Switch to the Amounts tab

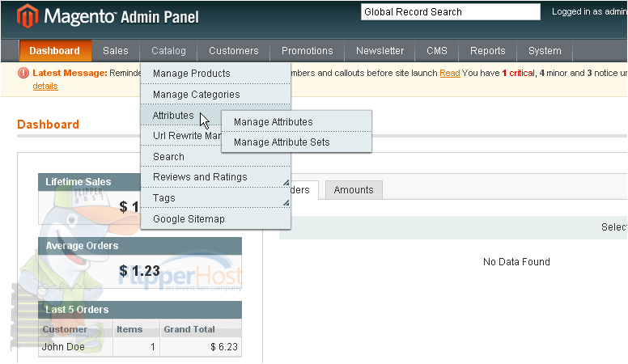point(354,190)
